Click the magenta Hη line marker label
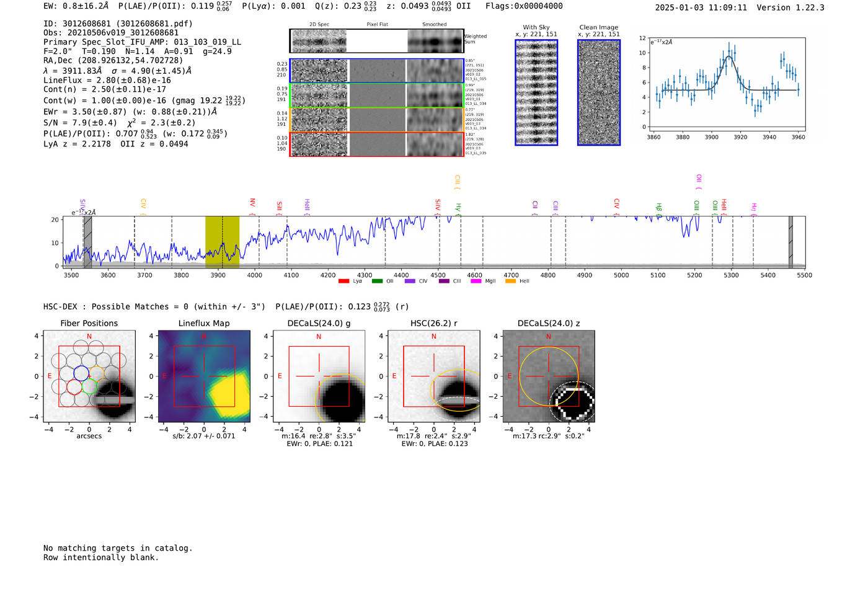This screenshot has width=868, height=591. (x=754, y=208)
